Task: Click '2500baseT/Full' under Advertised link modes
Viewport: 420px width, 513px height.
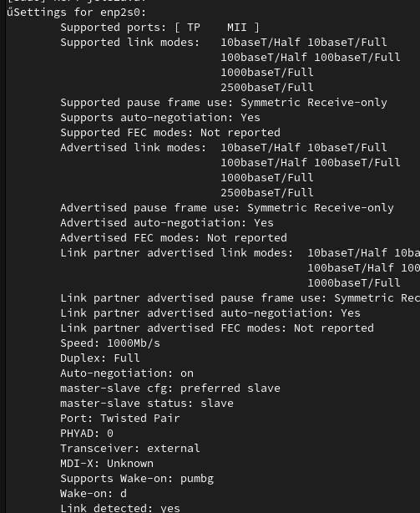Action: point(267,193)
